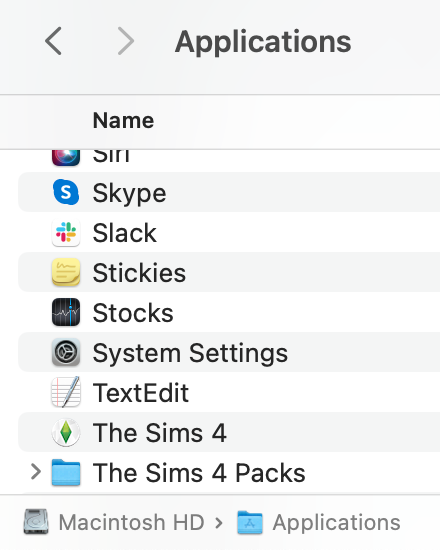Select The Sims 4 Packs label
Screen dimensions: 440x550
(199, 473)
